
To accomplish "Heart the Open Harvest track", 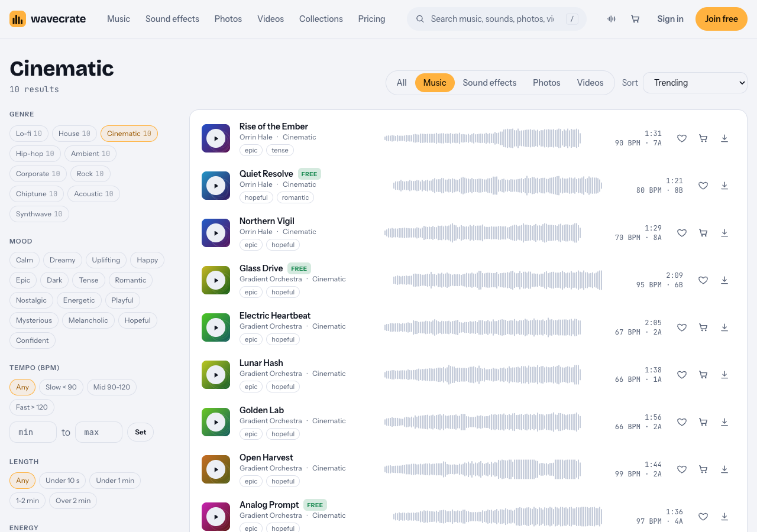I will click(682, 469).
